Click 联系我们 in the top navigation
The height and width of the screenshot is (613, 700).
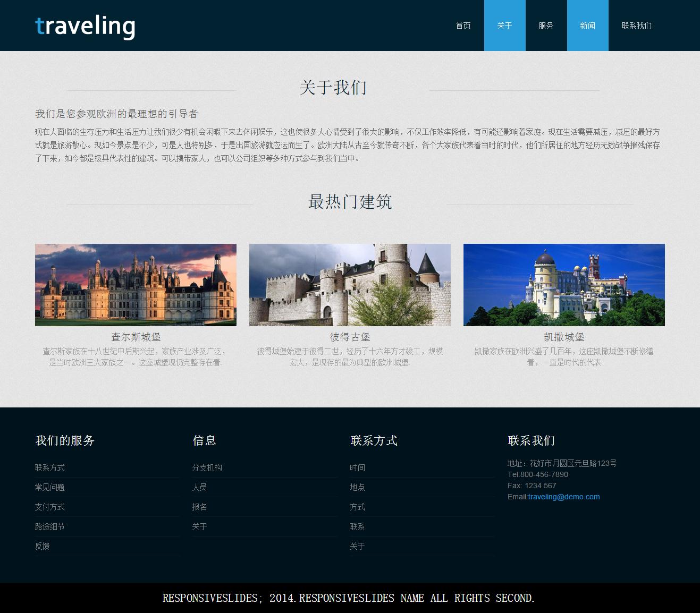636,25
